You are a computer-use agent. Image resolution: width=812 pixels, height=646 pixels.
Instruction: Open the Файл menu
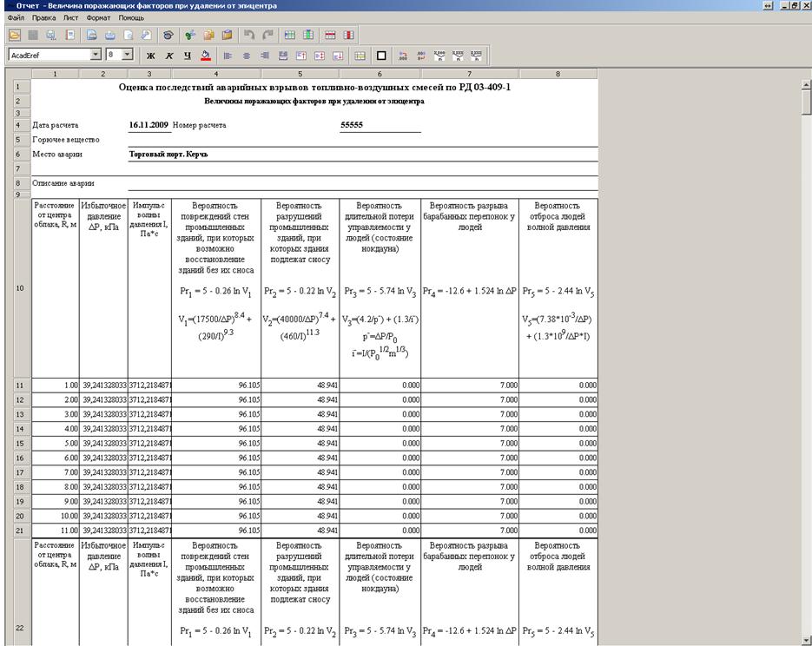[17, 17]
